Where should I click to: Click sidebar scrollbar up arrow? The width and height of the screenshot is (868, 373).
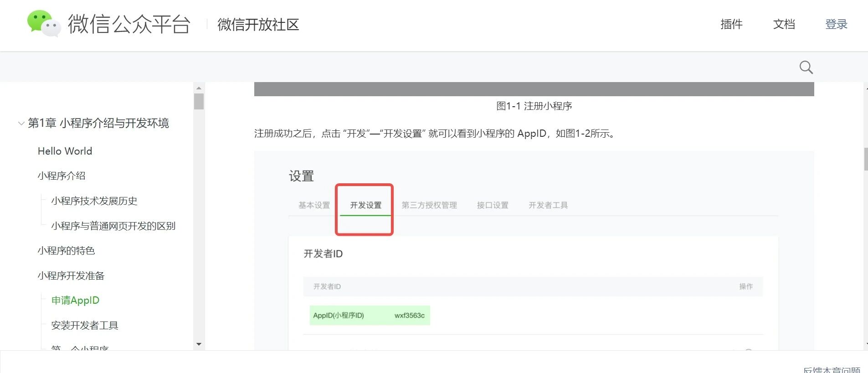[x=199, y=88]
